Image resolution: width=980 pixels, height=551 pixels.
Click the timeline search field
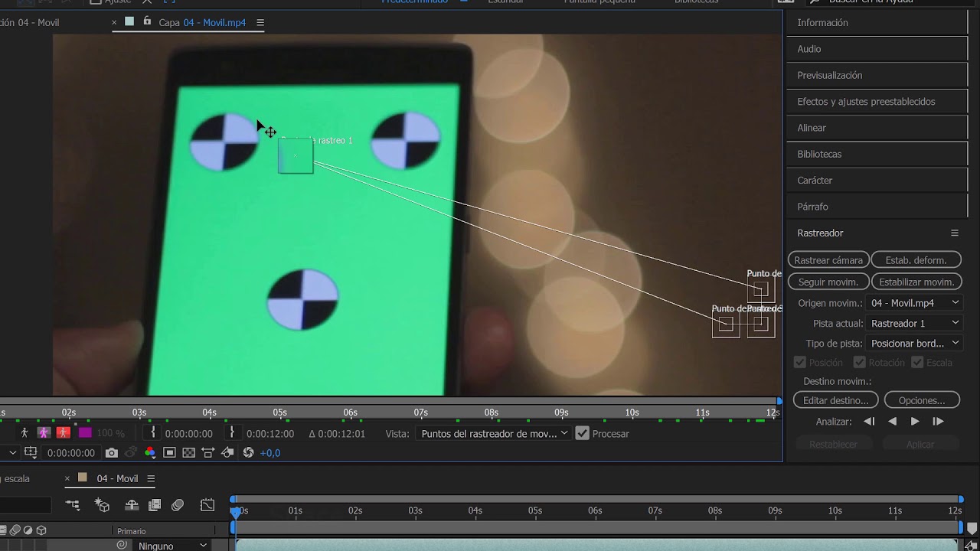pos(25,505)
